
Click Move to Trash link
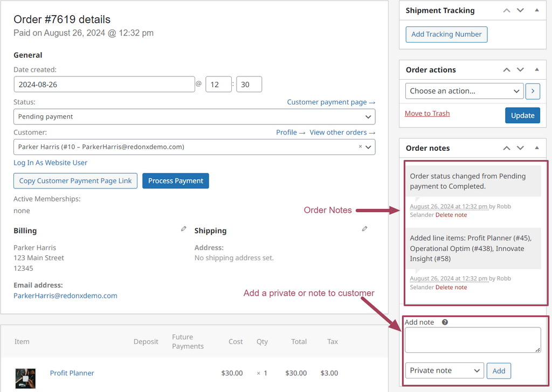click(427, 114)
